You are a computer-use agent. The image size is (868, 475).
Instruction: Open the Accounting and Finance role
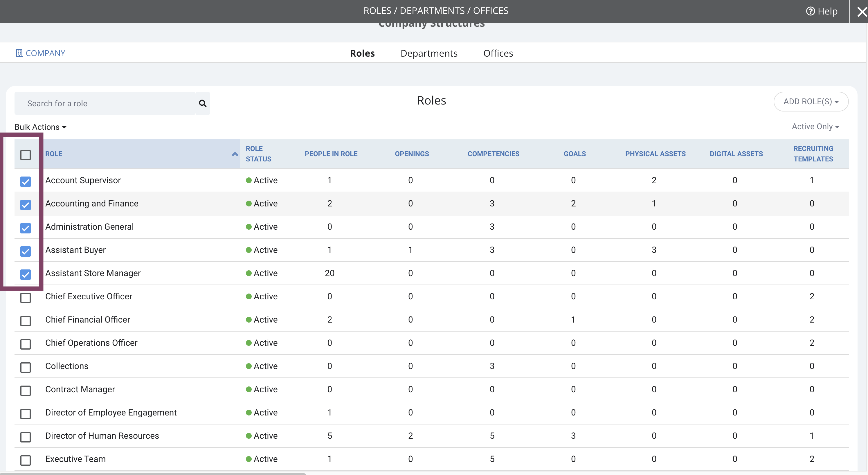click(92, 203)
